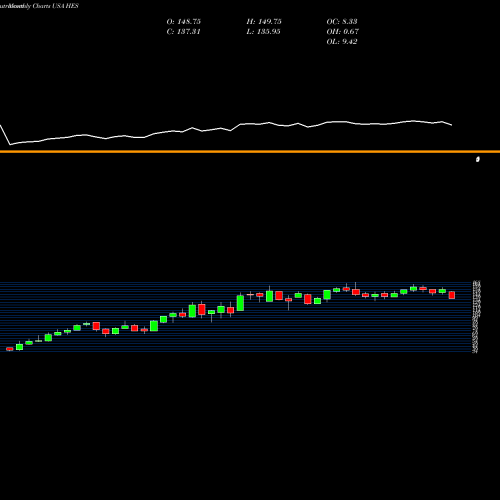The height and width of the screenshot is (500, 500).
Task: Click the 'C: 137.31' close value
Action: (x=183, y=32)
